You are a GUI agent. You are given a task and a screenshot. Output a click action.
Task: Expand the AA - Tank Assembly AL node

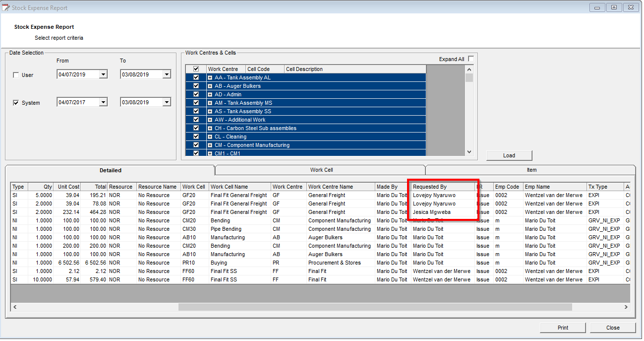click(210, 78)
